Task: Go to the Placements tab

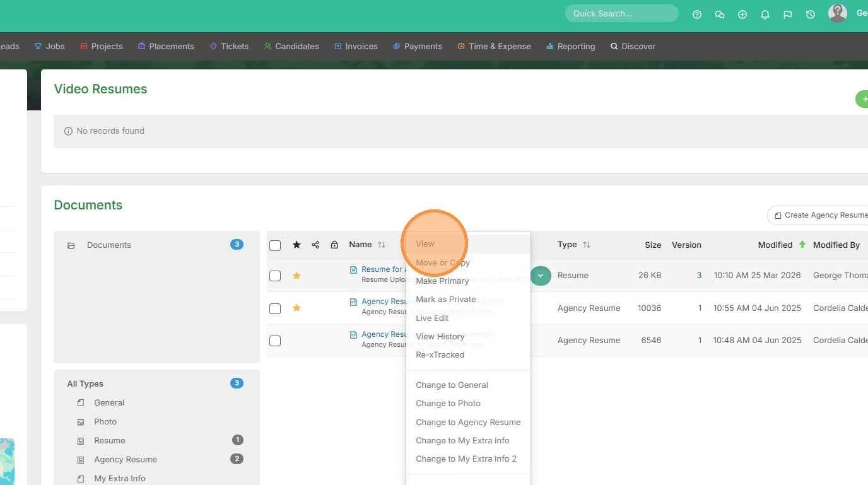Action: 166,46
